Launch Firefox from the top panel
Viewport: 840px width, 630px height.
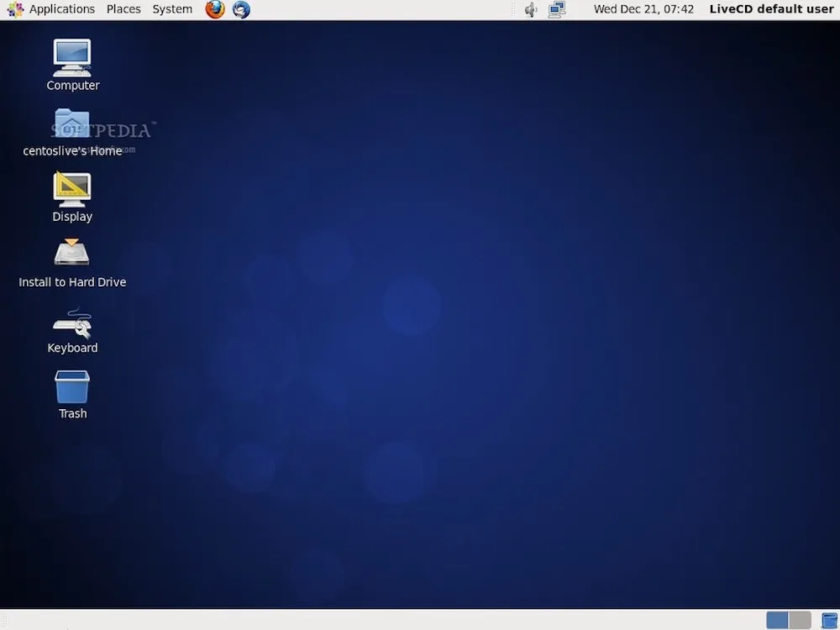[215, 9]
